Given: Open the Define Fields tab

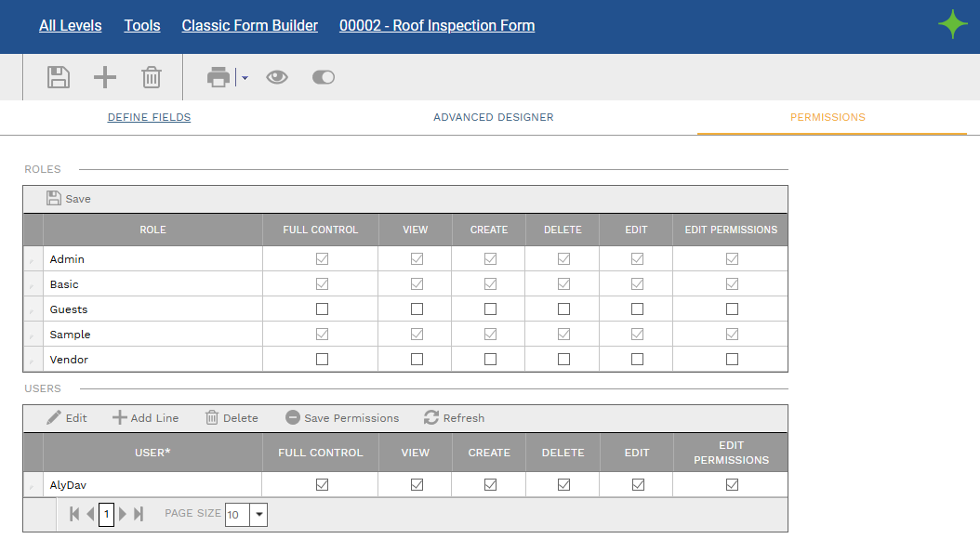Looking at the screenshot, I should [149, 117].
